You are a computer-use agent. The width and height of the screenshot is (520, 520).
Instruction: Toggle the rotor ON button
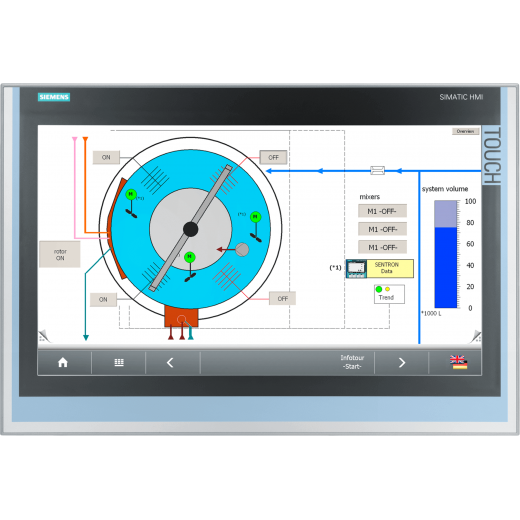click(60, 255)
